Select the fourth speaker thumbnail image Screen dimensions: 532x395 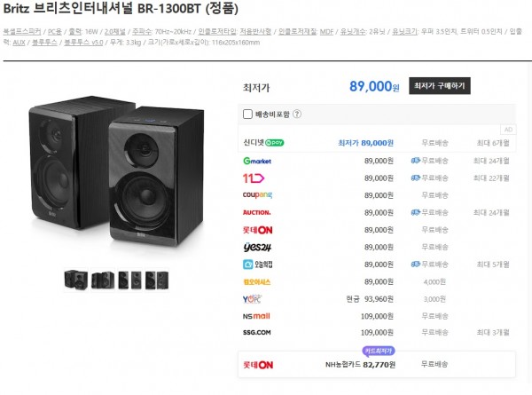(x=157, y=280)
